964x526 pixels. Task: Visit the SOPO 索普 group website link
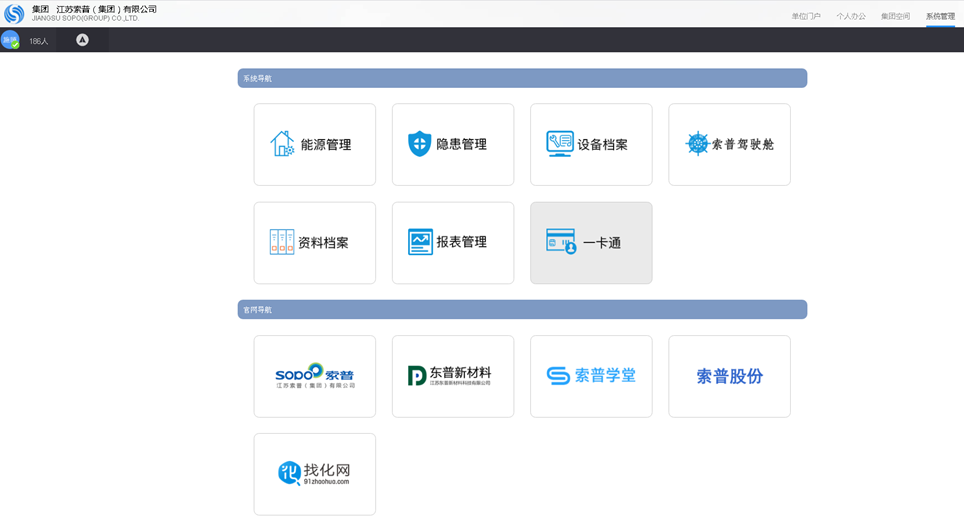click(314, 376)
